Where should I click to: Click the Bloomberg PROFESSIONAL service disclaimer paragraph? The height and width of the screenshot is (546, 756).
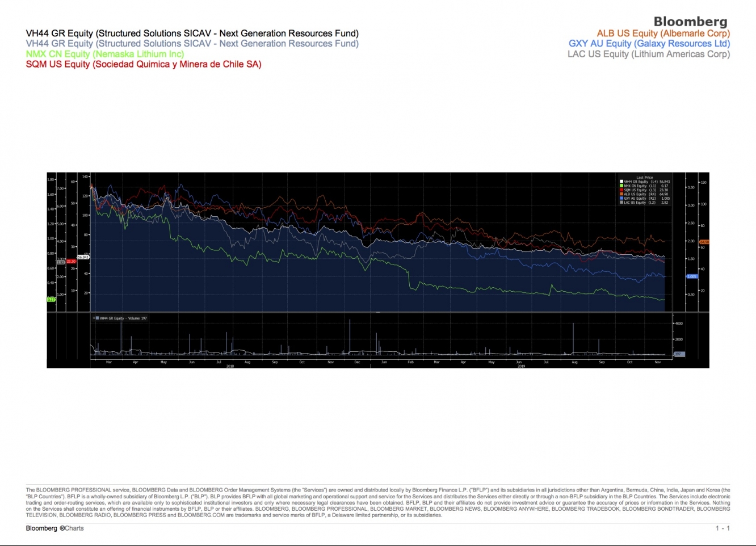click(x=378, y=502)
